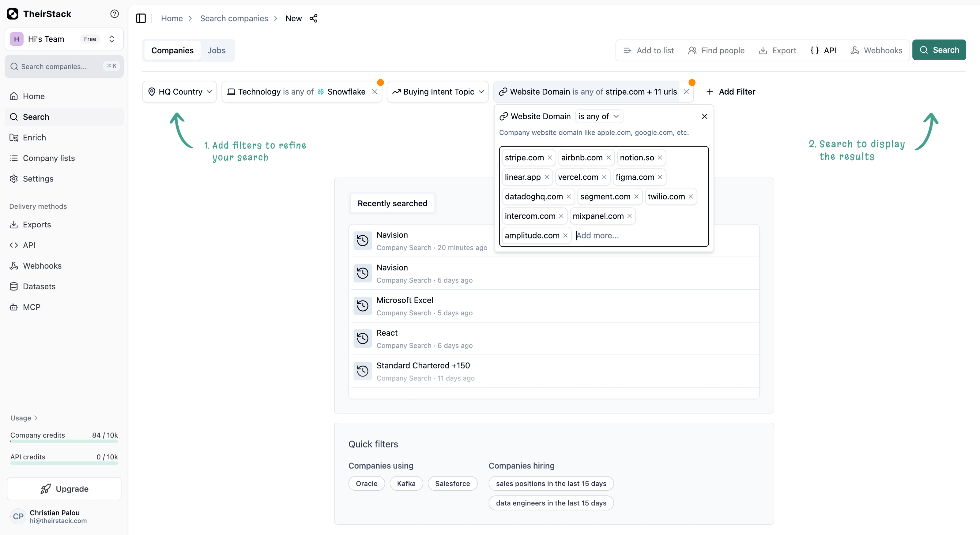This screenshot has width=980, height=535.
Task: Open the help question mark icon
Action: coord(115,14)
